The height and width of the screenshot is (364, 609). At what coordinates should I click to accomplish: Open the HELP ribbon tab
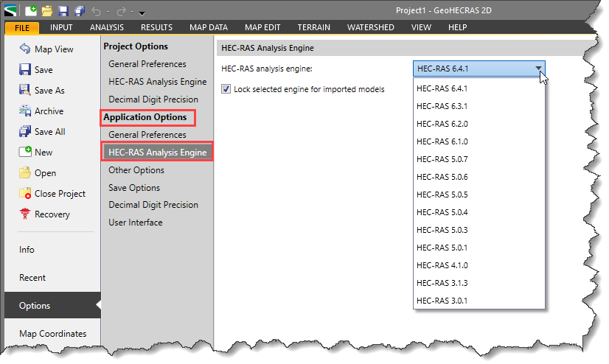pos(458,27)
